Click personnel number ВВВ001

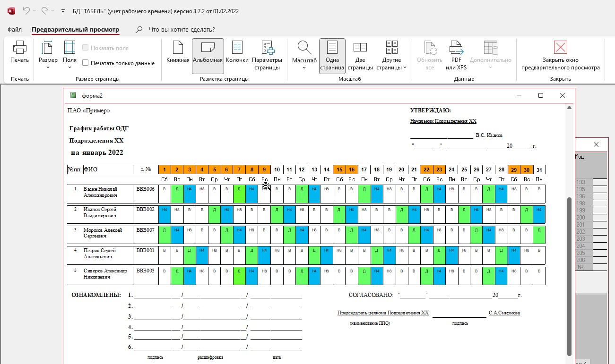tap(145, 250)
